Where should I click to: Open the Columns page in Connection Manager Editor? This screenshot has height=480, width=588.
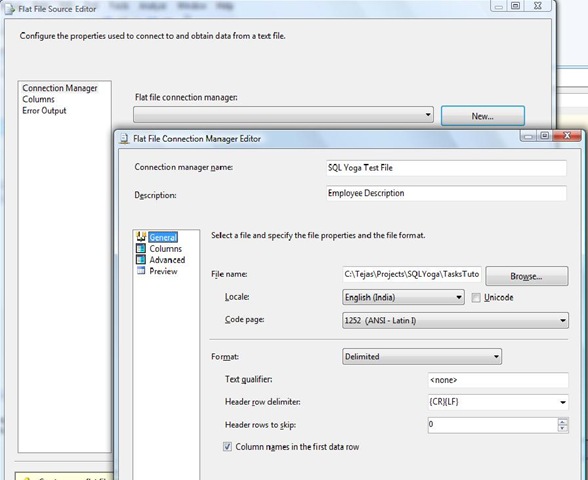(x=165, y=249)
